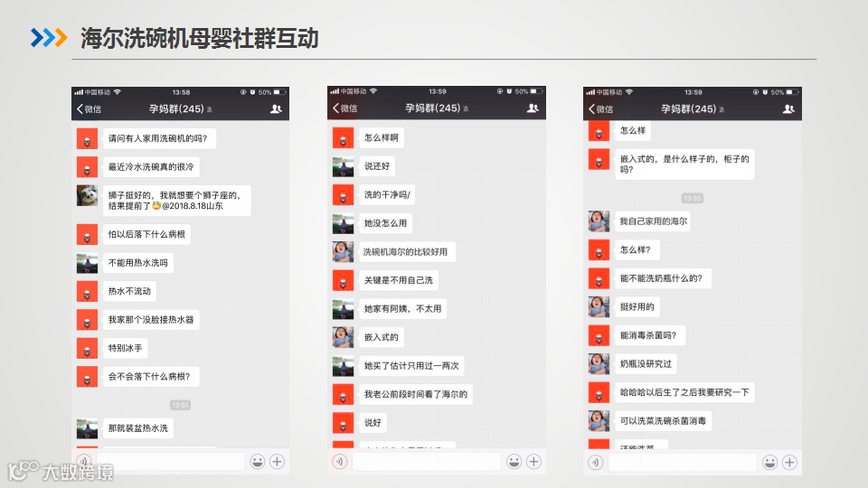Select message '哈哈哈以后生了之后我要研究一下'
Screen dimensions: 868x488
[x=684, y=392]
